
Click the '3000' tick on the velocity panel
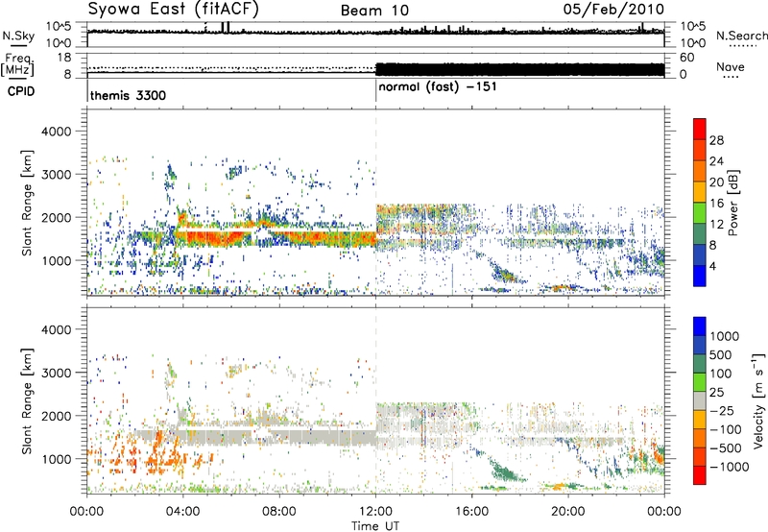[x=56, y=373]
